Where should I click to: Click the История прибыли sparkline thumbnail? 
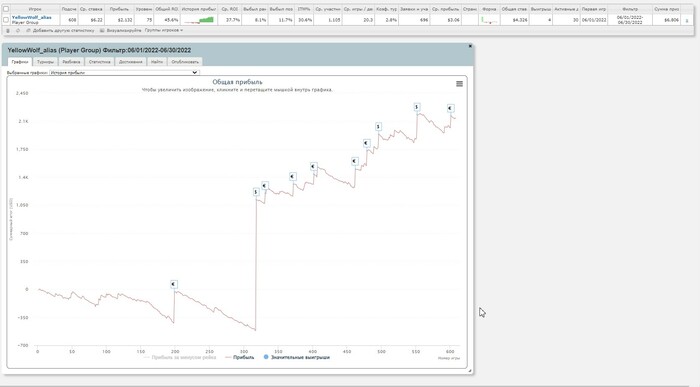(199, 20)
